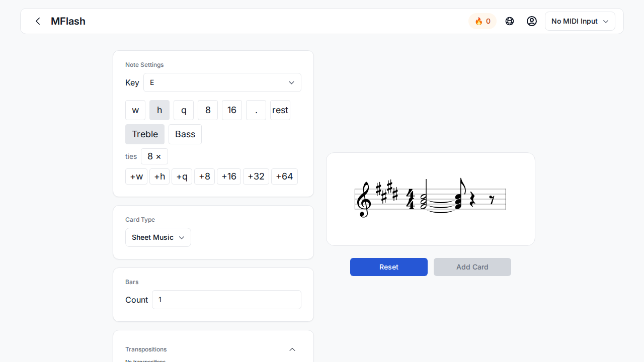Open the user profile icon
This screenshot has height=362, width=644.
532,21
